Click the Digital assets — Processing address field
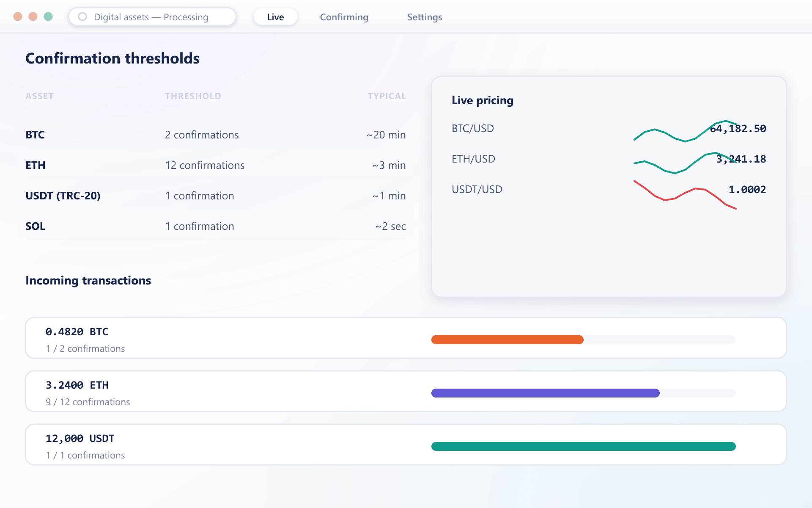 click(x=152, y=17)
